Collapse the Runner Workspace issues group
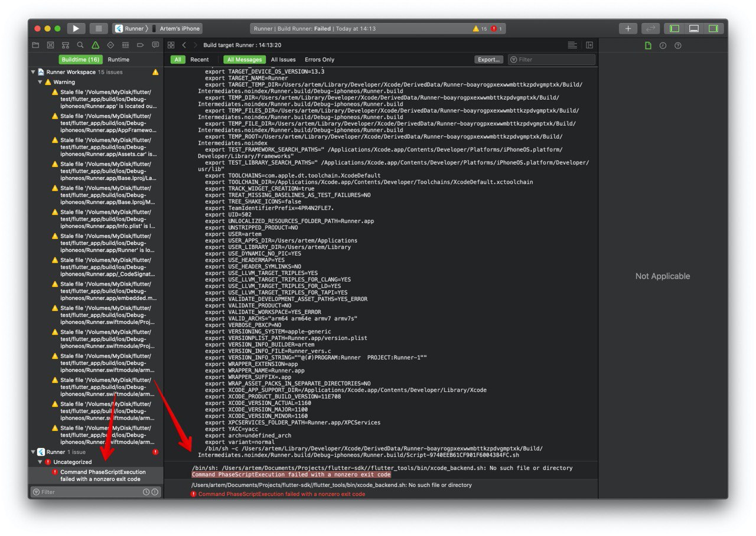This screenshot has height=536, width=756. 33,72
